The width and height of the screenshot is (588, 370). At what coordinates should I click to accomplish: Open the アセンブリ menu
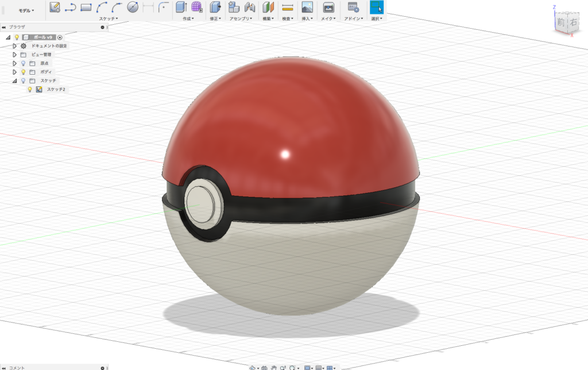(241, 19)
